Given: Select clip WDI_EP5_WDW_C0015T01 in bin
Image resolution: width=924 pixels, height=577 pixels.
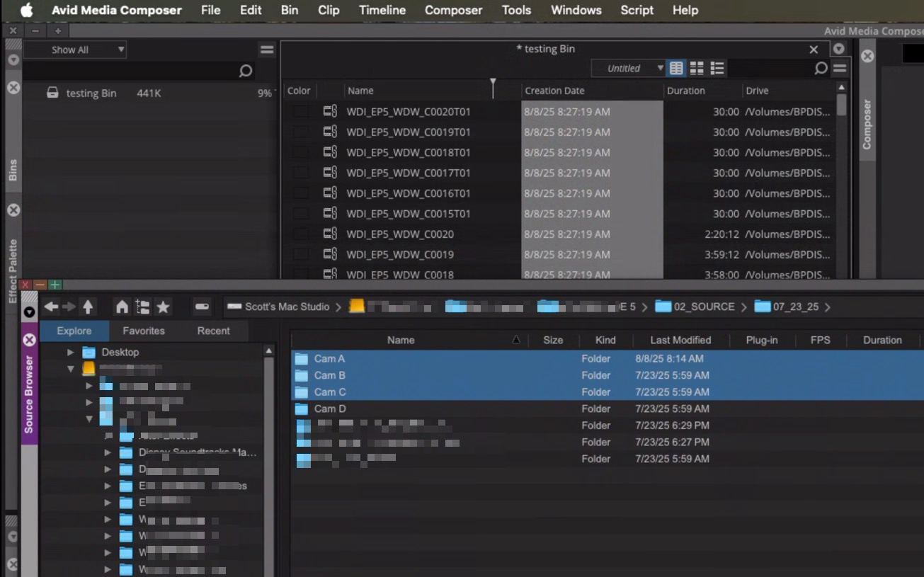Looking at the screenshot, I should pyautogui.click(x=409, y=214).
